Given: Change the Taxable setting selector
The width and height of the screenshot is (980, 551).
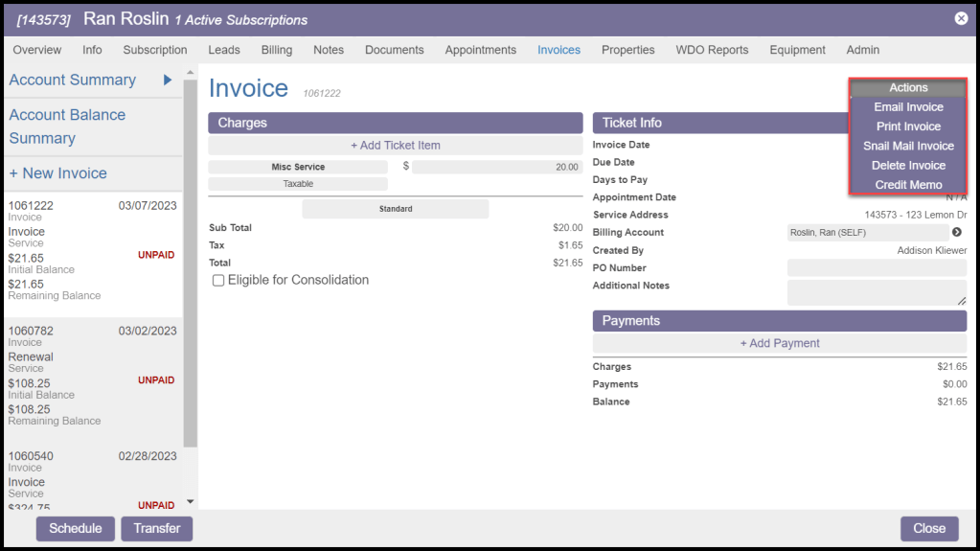Looking at the screenshot, I should [298, 184].
